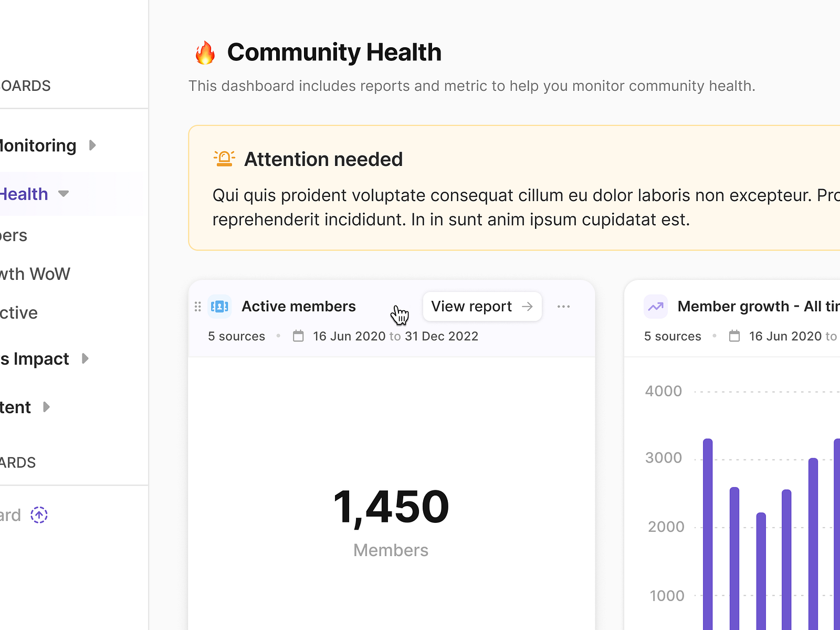Select the Growth WoW sidebar item
The height and width of the screenshot is (630, 840).
coord(35,274)
